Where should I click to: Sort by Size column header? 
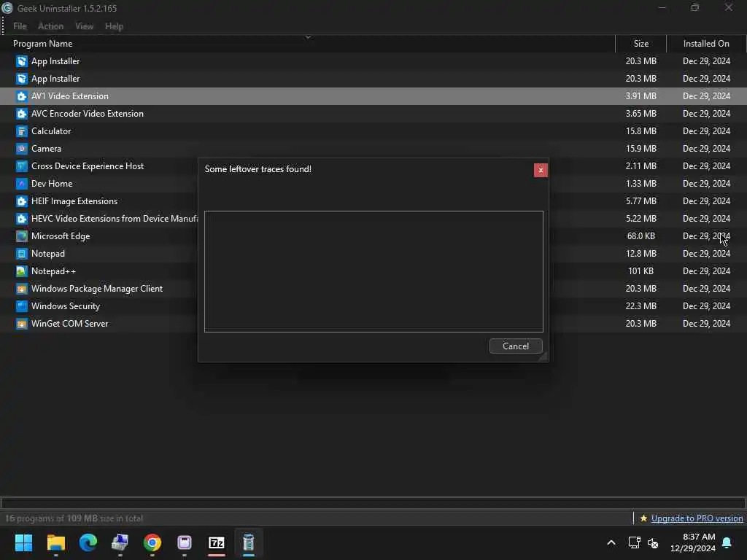point(640,43)
